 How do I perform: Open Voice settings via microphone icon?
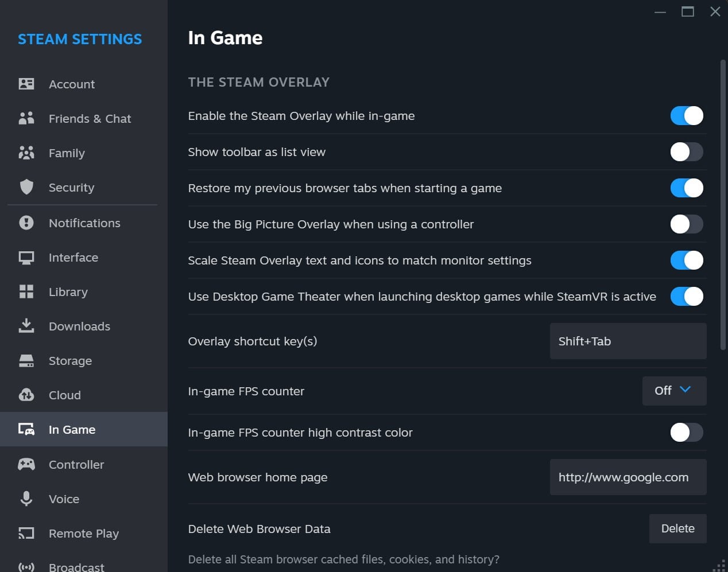(26, 499)
